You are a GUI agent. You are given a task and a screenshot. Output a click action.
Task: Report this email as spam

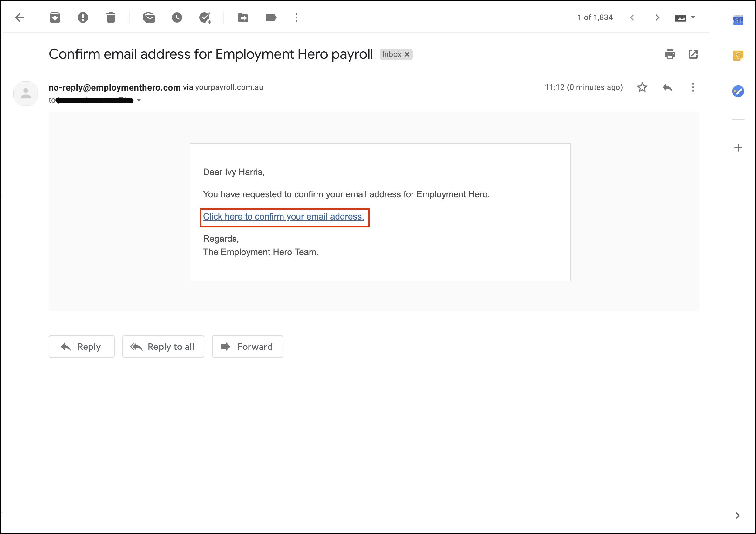tap(83, 17)
